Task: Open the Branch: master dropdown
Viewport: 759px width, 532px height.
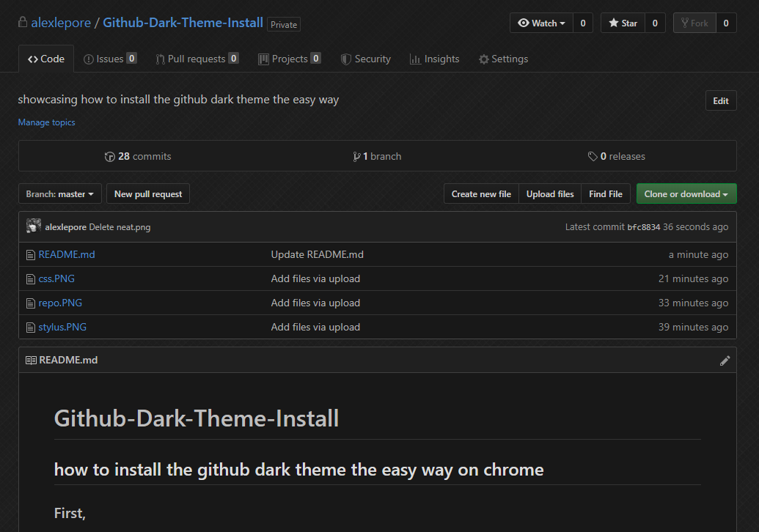Action: 60,194
